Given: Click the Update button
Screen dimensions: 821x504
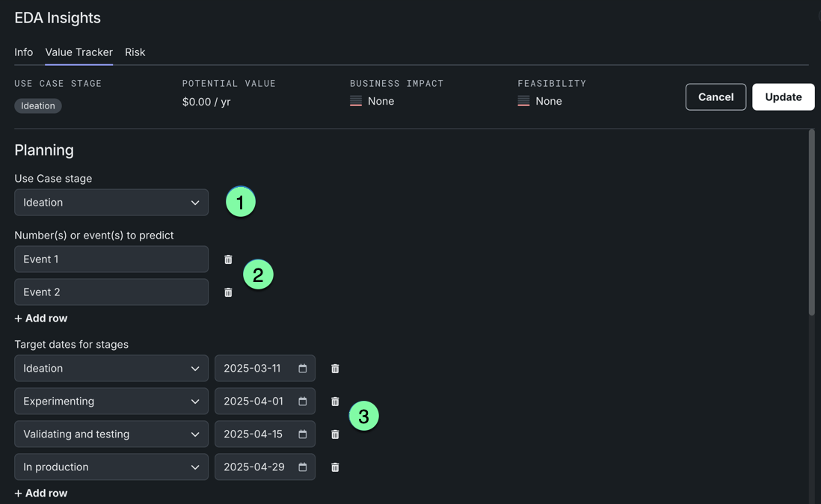Looking at the screenshot, I should click(783, 97).
